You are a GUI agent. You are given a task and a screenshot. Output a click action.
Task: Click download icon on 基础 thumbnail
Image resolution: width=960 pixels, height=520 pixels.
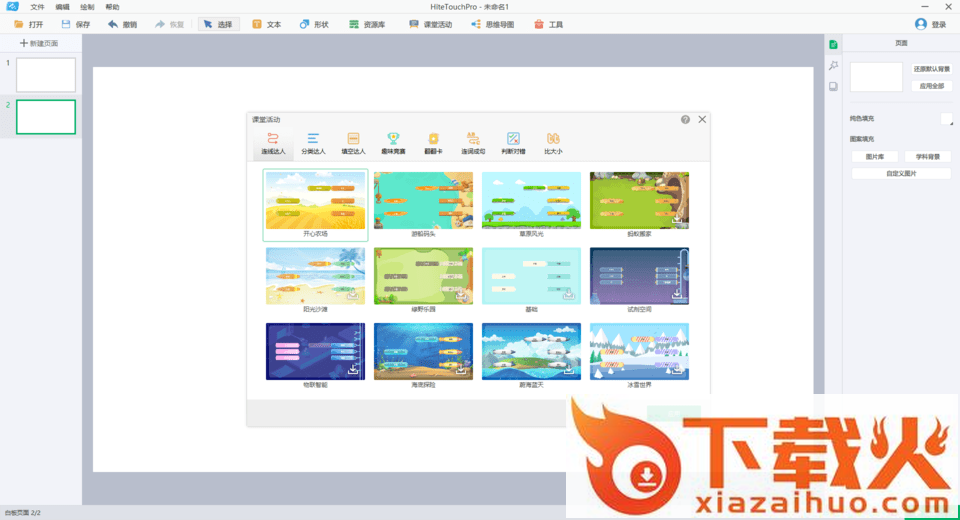tap(569, 295)
